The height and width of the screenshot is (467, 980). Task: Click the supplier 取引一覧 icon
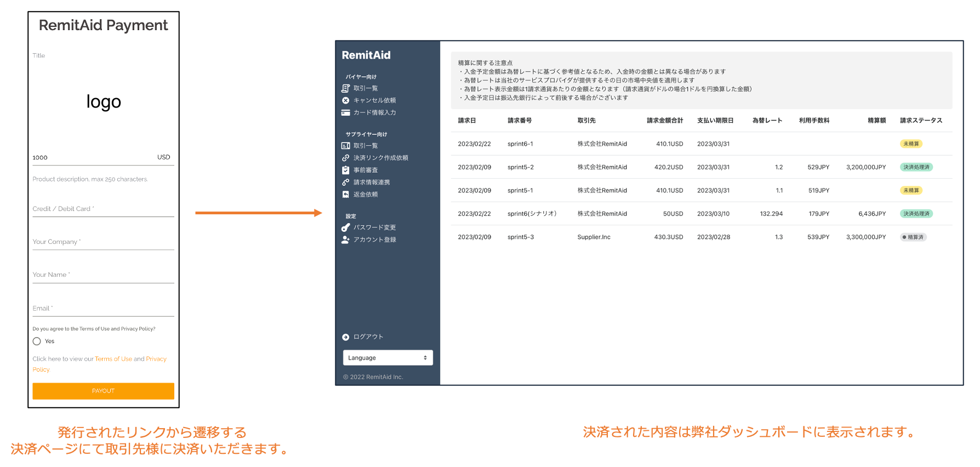click(x=345, y=146)
